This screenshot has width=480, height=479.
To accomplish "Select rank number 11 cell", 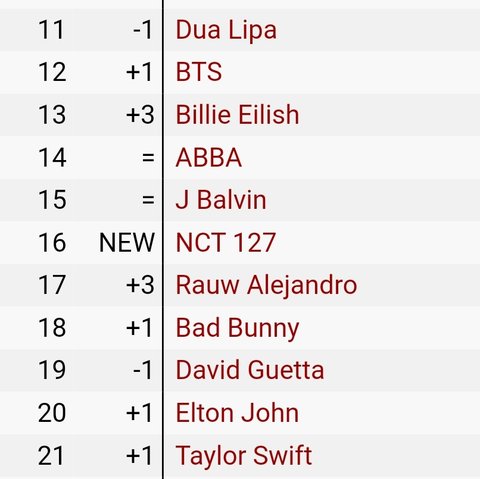I will (x=51, y=30).
